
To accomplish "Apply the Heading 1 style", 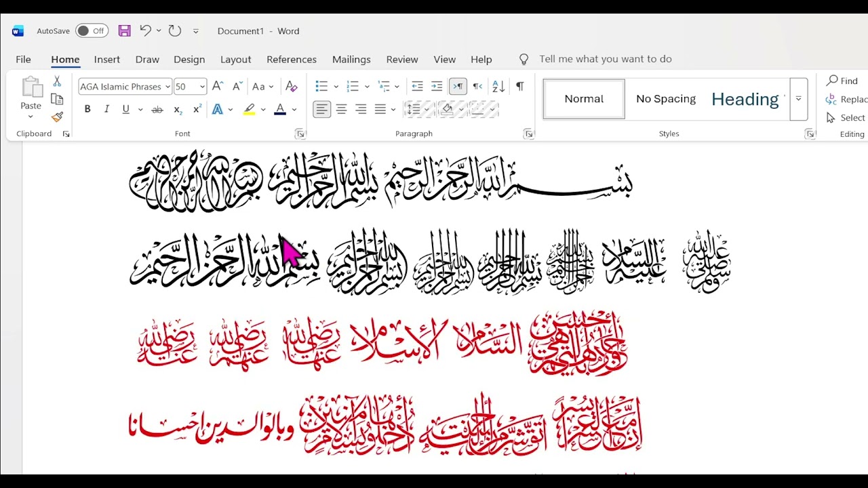I will [748, 99].
